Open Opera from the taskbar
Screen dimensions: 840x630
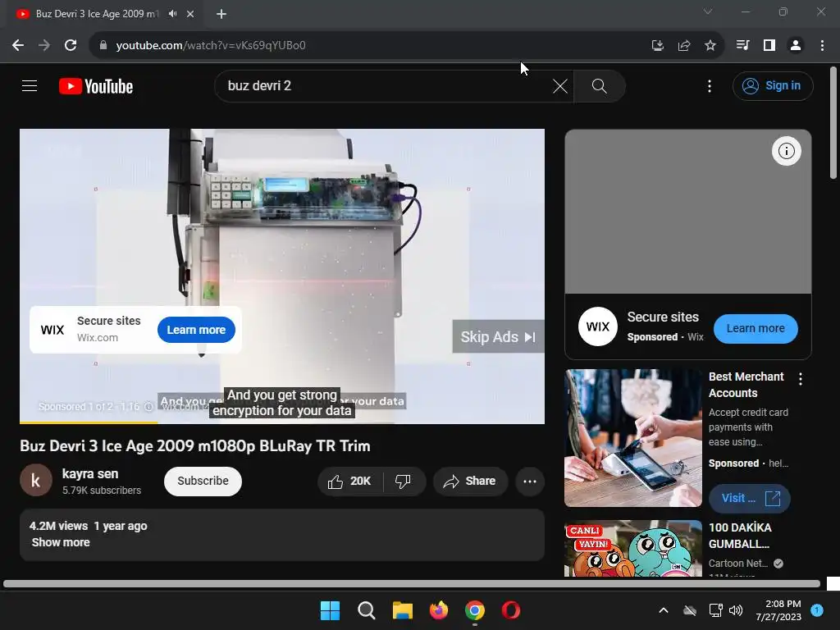click(x=510, y=610)
